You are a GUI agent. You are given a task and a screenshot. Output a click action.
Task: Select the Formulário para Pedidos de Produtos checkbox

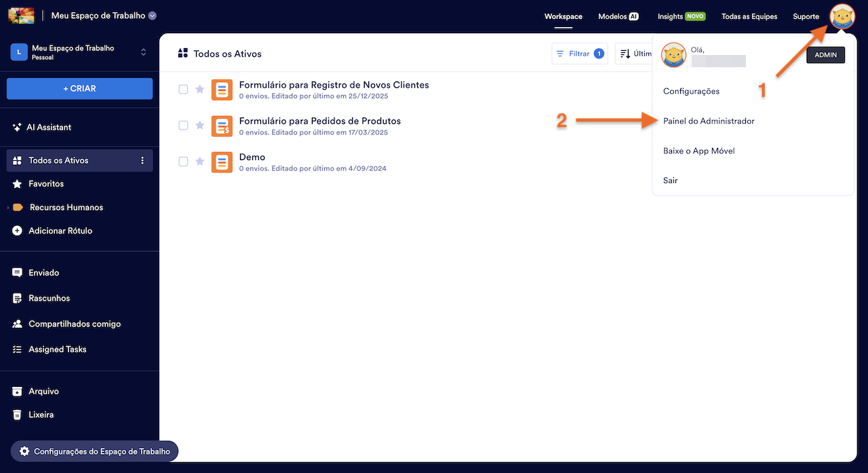coord(183,126)
